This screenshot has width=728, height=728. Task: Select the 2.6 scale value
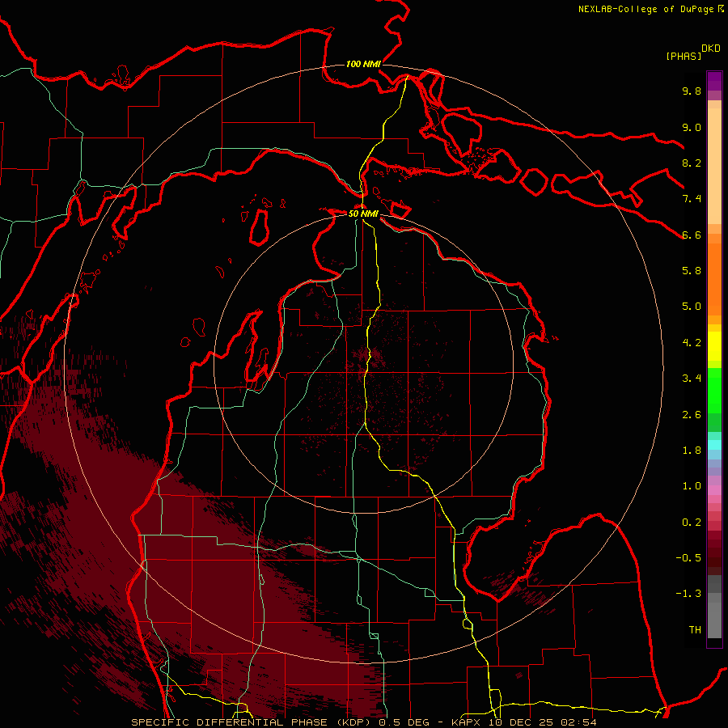pyautogui.click(x=692, y=415)
